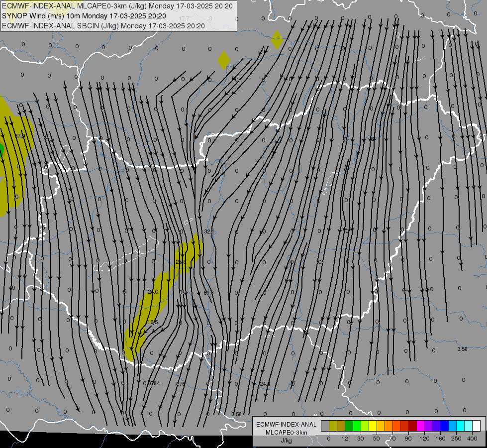The width and height of the screenshot is (487, 448).
Task: Click the MLCAPE0-3km title line in header
Action: (x=117, y=6)
